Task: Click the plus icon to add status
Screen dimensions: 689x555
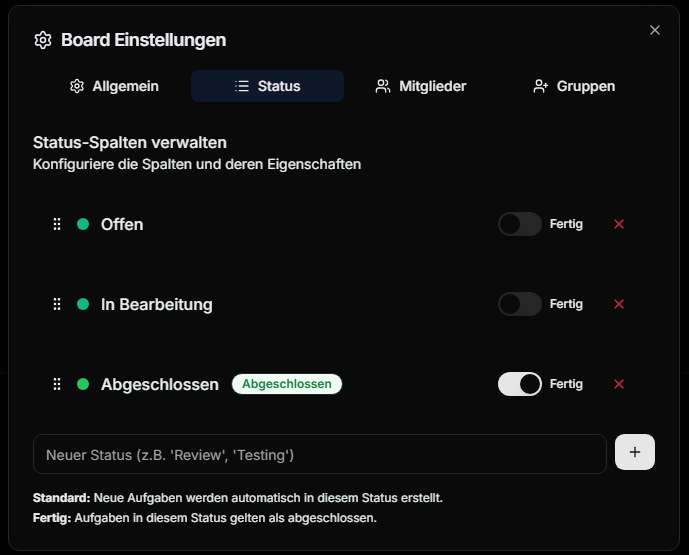Action: 635,452
